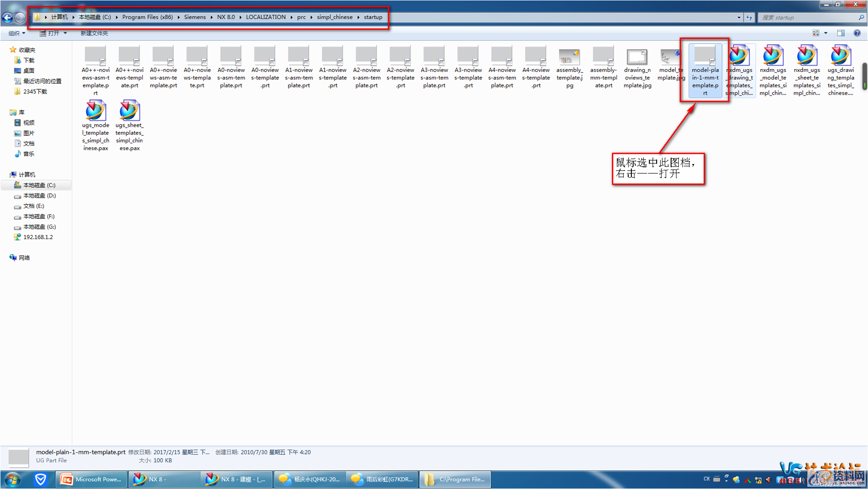The width and height of the screenshot is (868, 489).
Task: Click the 打开 toolbar button
Action: [53, 33]
